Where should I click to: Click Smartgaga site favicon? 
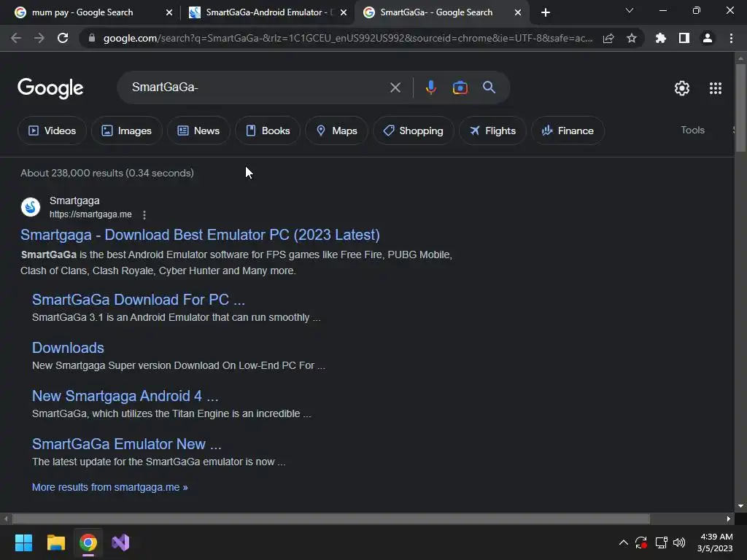(x=31, y=207)
